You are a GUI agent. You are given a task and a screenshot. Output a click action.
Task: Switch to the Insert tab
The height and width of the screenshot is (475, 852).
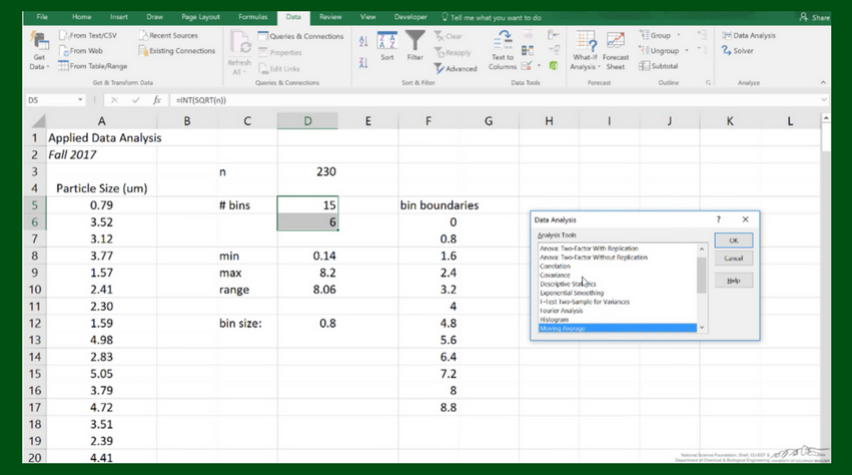(x=118, y=17)
